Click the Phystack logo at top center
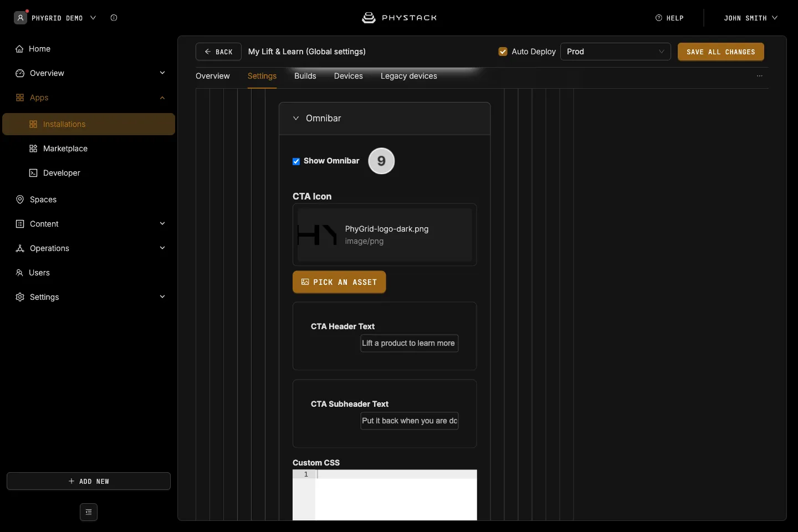Image resolution: width=798 pixels, height=532 pixels. click(399, 18)
